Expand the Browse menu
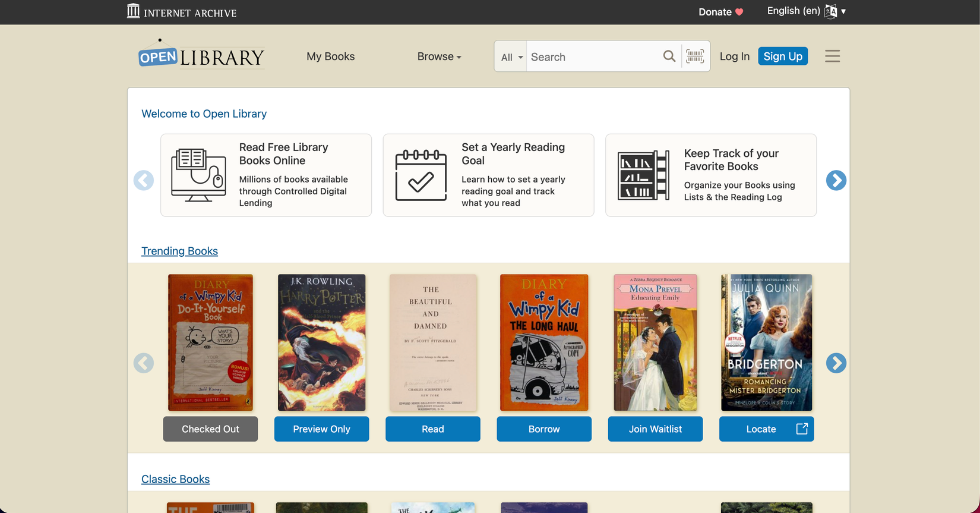This screenshot has width=980, height=513. click(x=439, y=56)
